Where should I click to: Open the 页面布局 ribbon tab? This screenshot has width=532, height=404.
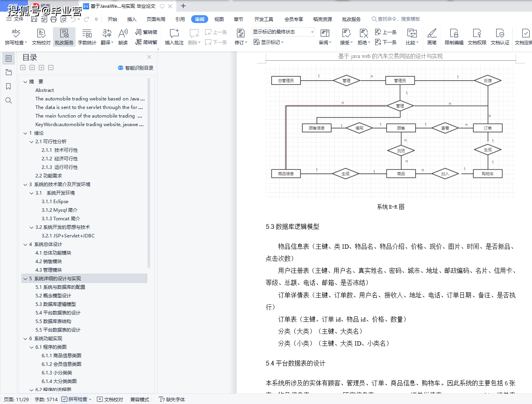click(156, 19)
